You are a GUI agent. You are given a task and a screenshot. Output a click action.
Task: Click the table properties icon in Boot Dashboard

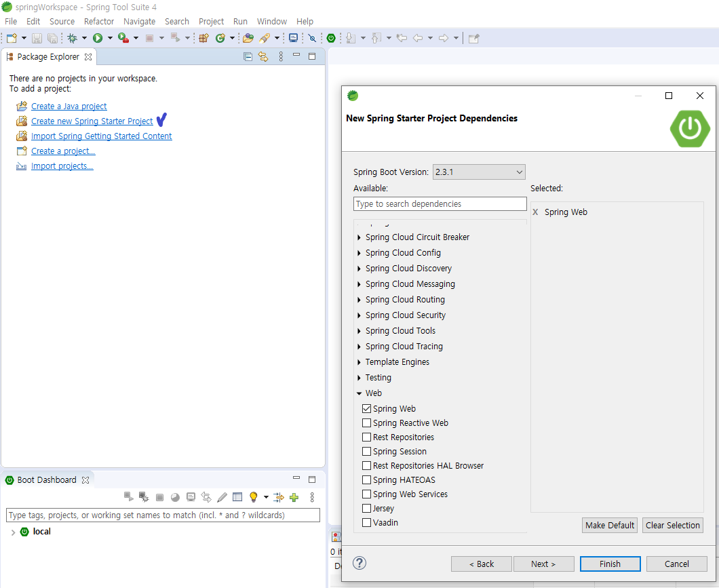237,497
